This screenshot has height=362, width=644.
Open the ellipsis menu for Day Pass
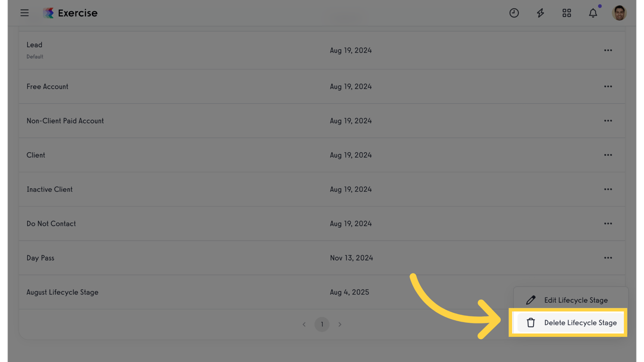[608, 258]
